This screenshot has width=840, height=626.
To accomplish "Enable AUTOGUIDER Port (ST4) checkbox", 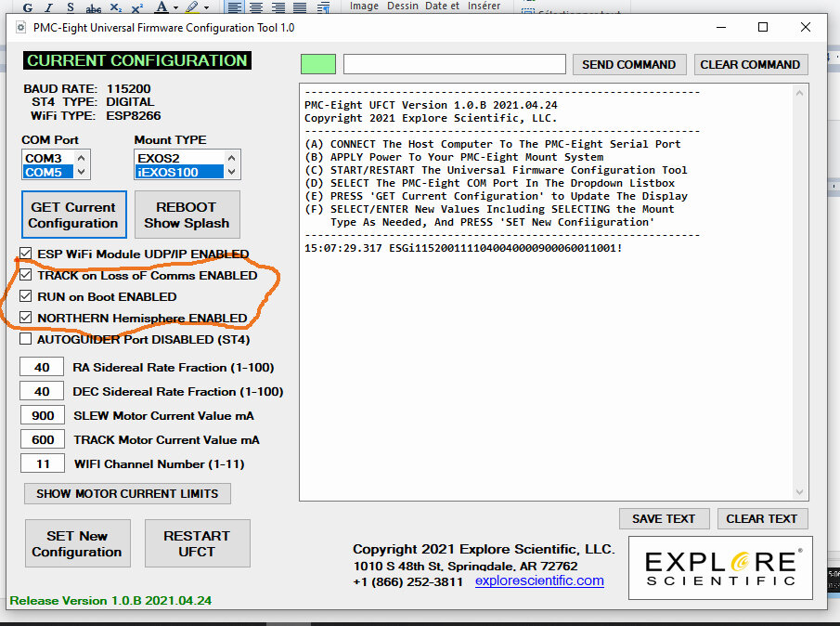I will pyautogui.click(x=25, y=339).
